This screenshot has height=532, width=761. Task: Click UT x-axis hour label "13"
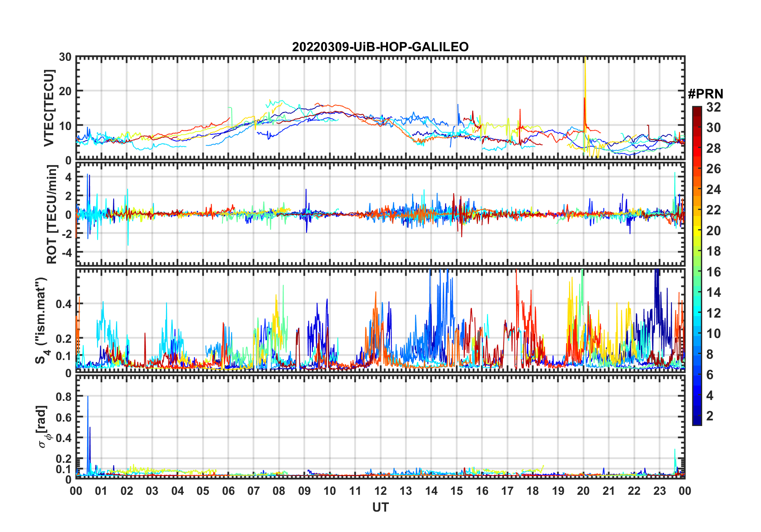406,491
